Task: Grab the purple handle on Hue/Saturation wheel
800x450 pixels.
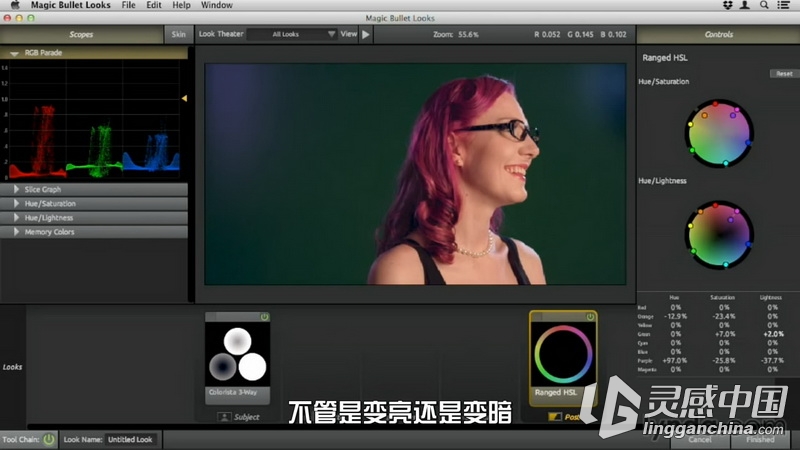Action: click(733, 116)
